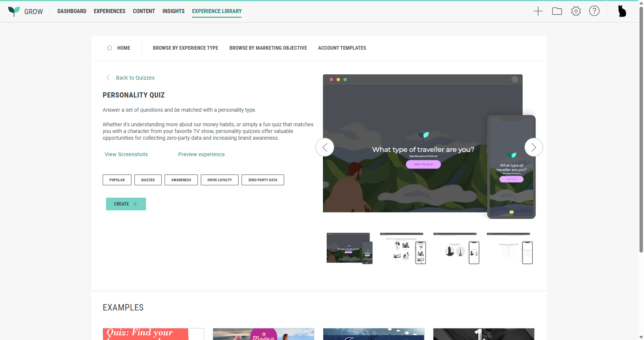Switch to Insights tab
Screen dimensions: 644x340
(x=173, y=11)
